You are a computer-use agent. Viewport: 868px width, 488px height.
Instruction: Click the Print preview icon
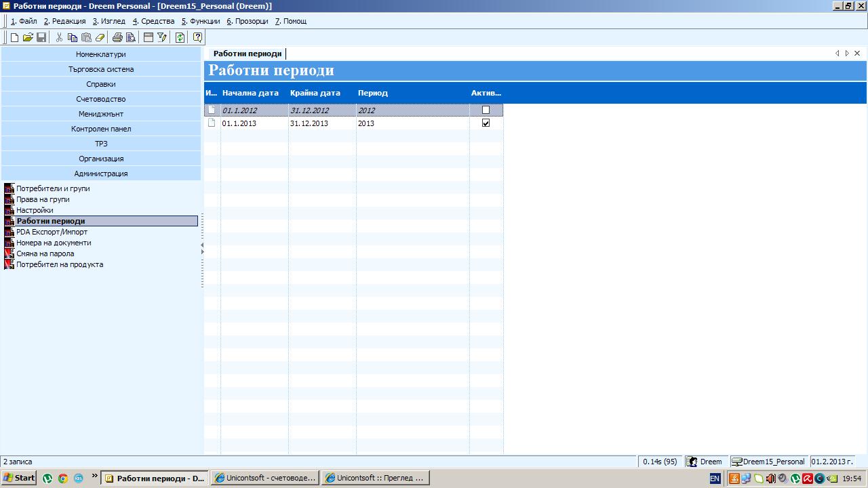[x=131, y=37]
